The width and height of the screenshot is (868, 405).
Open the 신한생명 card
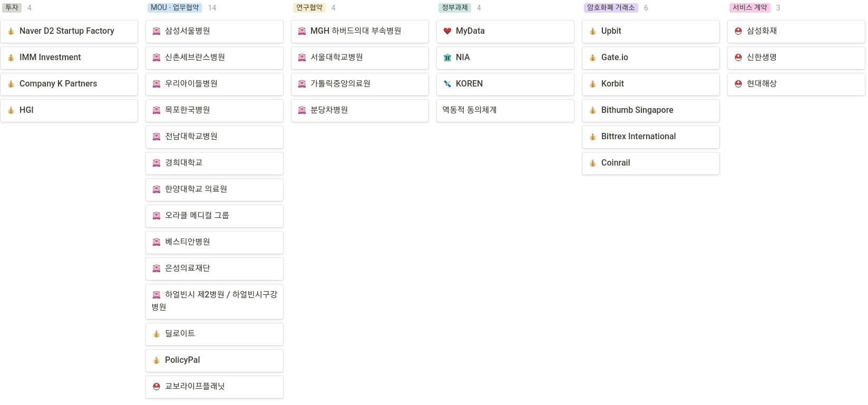pyautogui.click(x=796, y=58)
